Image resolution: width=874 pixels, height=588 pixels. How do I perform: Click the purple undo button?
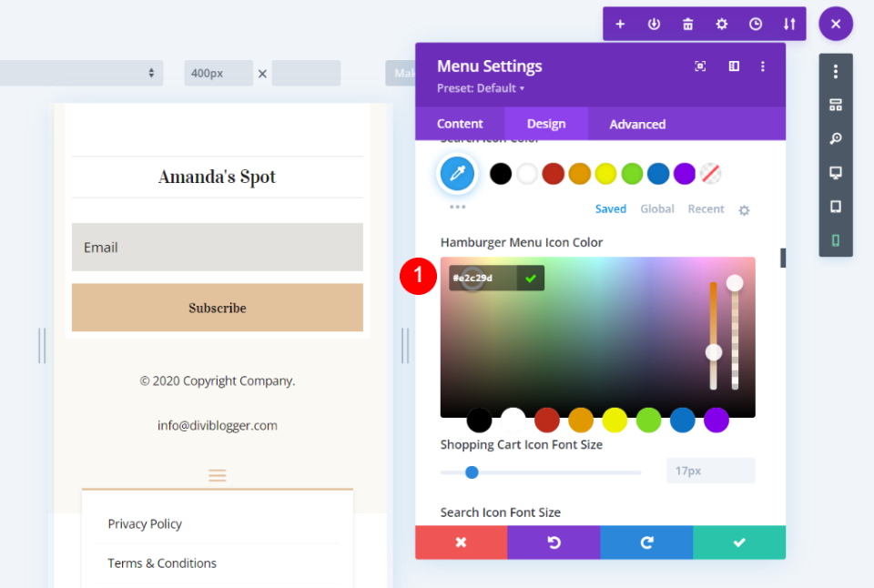tap(554, 542)
